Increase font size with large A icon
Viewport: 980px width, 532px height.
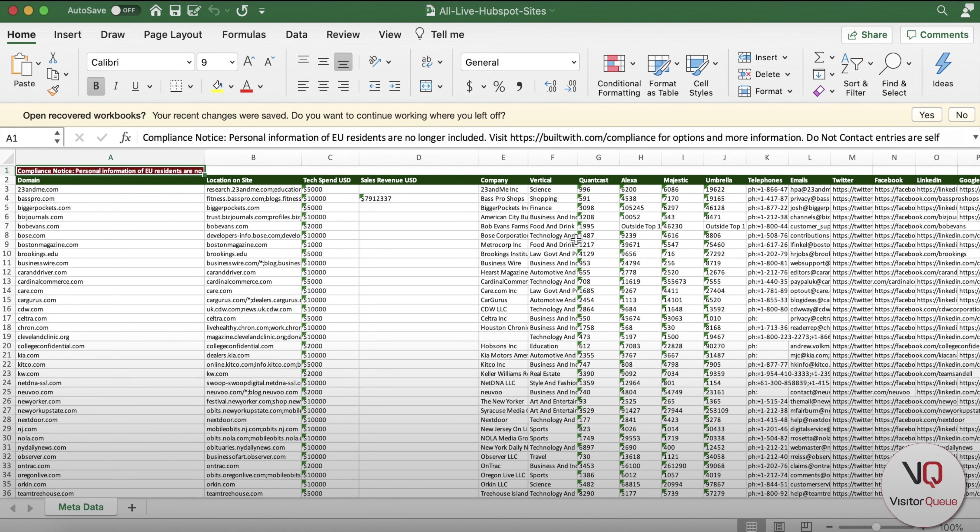pos(249,61)
